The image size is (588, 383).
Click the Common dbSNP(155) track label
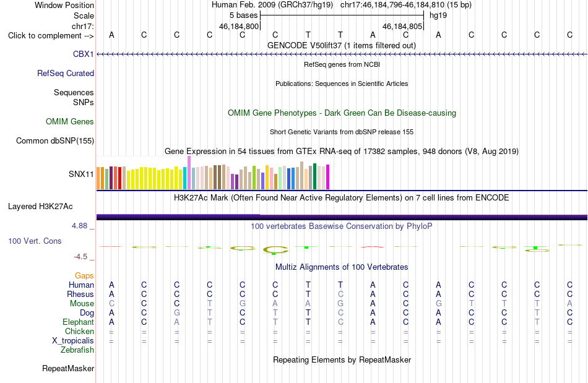click(x=55, y=141)
